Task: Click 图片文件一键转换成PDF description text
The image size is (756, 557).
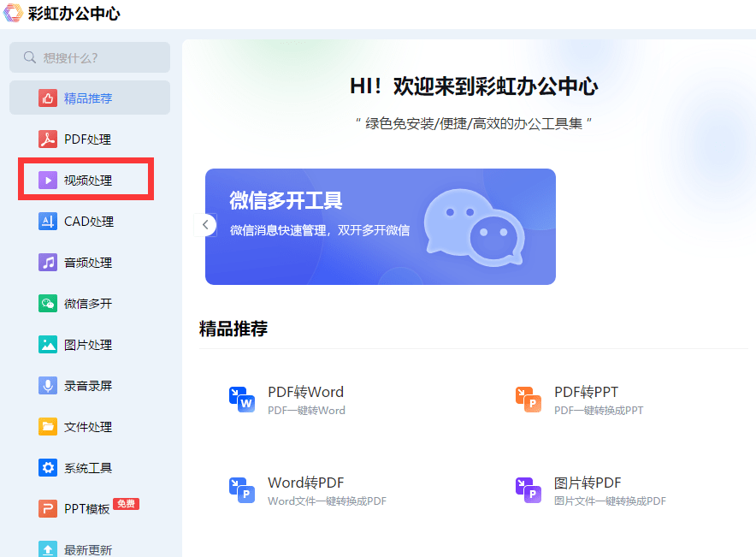Action: coord(610,501)
